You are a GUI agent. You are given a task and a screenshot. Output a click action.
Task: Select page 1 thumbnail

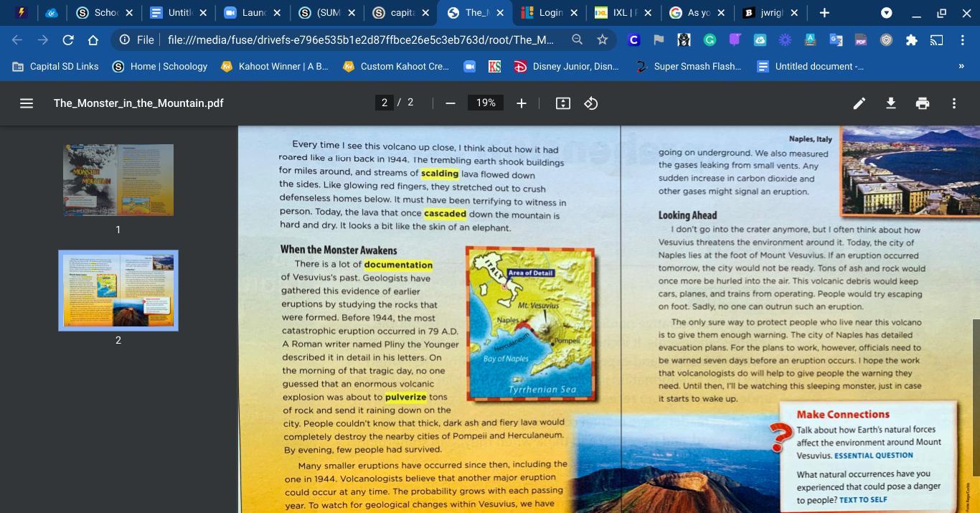118,180
